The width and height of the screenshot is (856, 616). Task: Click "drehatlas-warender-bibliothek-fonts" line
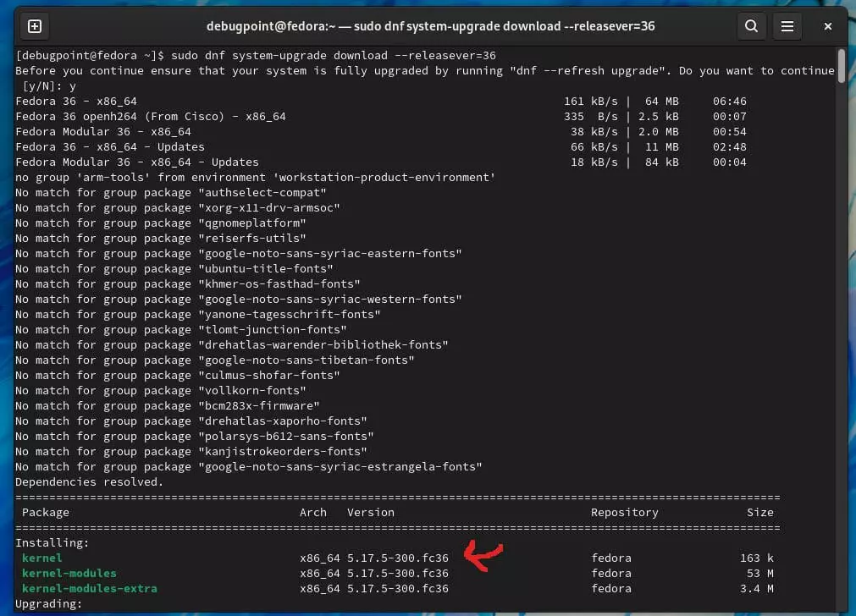[x=231, y=345]
